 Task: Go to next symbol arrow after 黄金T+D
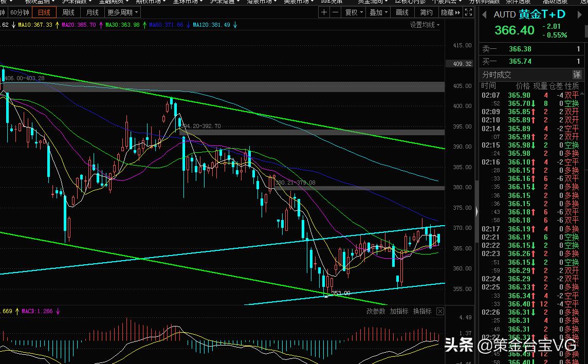point(580,14)
